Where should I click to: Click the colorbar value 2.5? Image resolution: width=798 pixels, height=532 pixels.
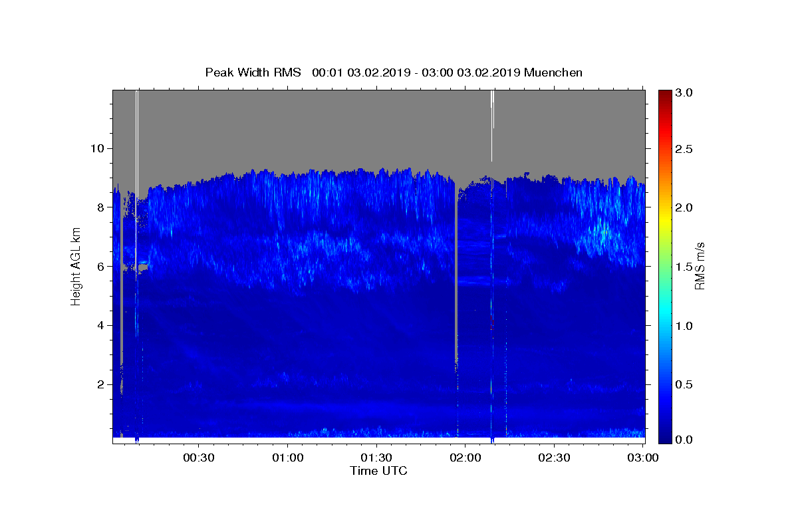tap(684, 149)
